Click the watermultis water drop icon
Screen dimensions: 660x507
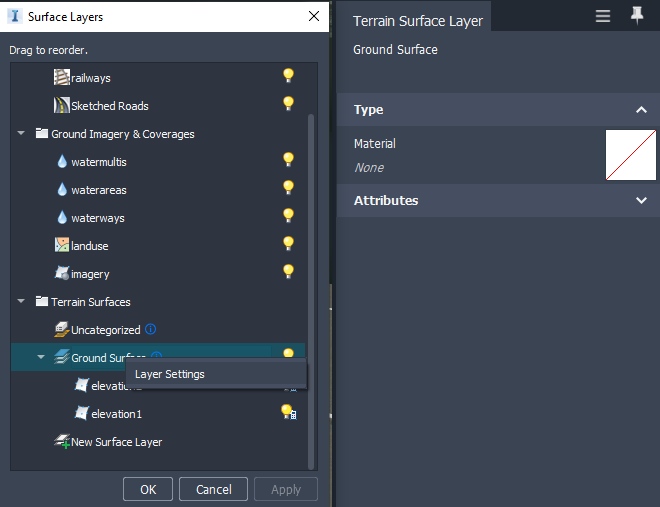62,162
